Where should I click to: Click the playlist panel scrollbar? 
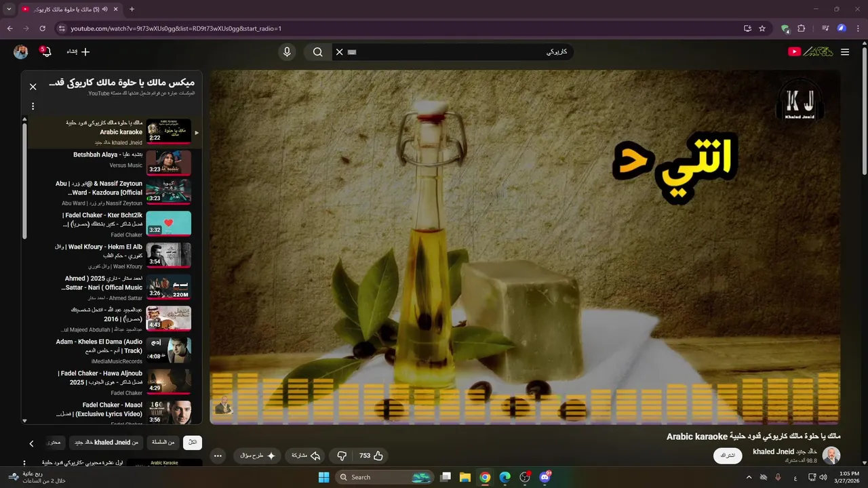coord(25,180)
